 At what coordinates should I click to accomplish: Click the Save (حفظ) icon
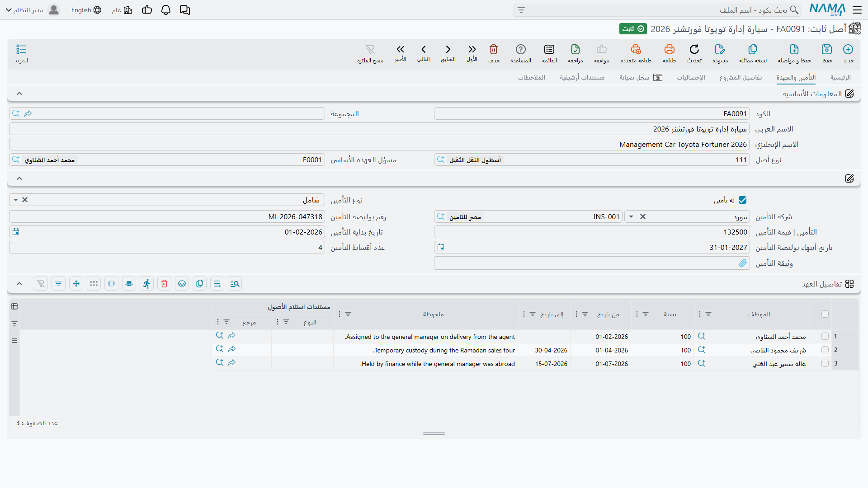click(827, 49)
